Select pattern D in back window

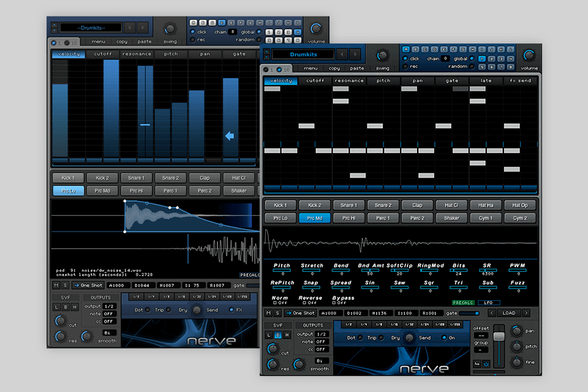click(x=222, y=23)
